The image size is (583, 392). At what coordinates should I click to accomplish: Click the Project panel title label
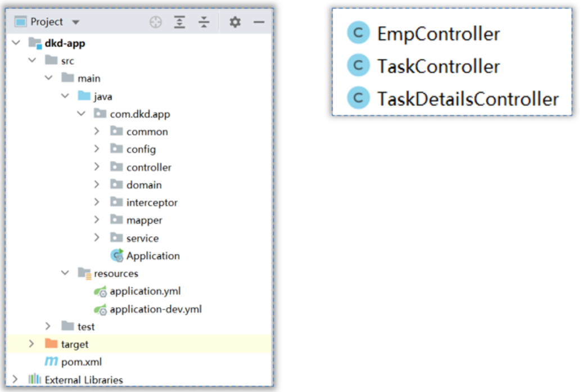pyautogui.click(x=47, y=22)
